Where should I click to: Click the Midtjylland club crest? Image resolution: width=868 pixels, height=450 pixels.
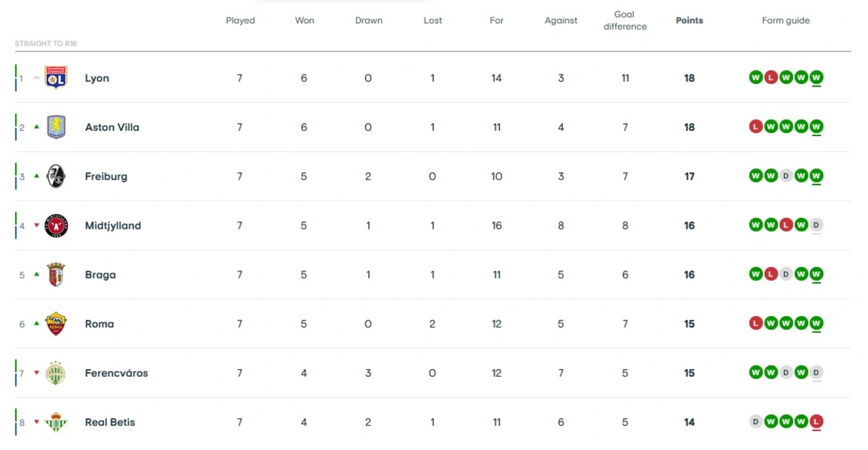[56, 225]
